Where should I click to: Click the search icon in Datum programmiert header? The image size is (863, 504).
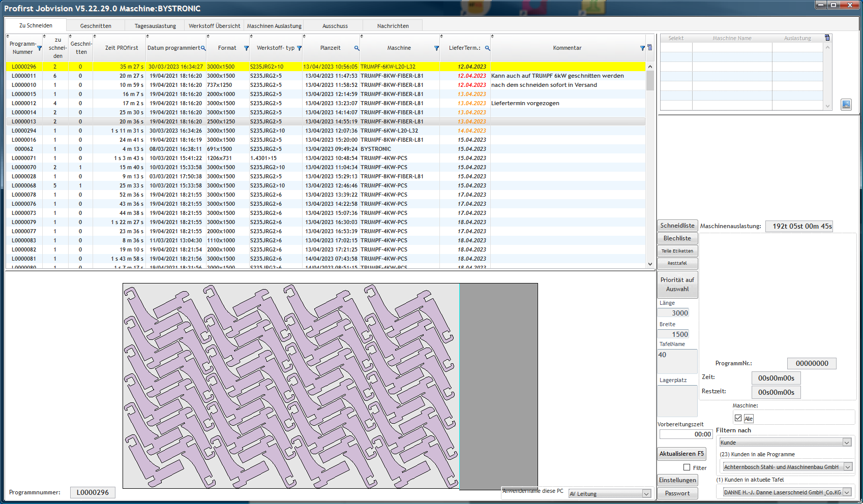pyautogui.click(x=203, y=48)
